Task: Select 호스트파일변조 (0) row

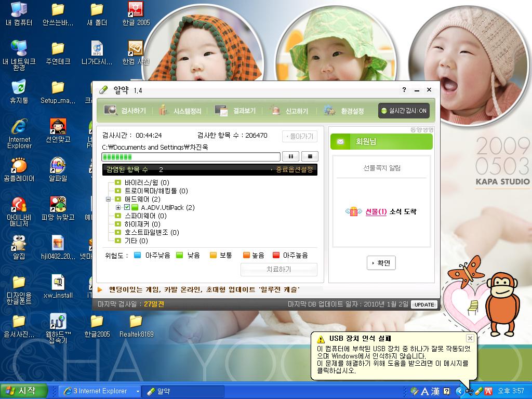Action: [147, 232]
